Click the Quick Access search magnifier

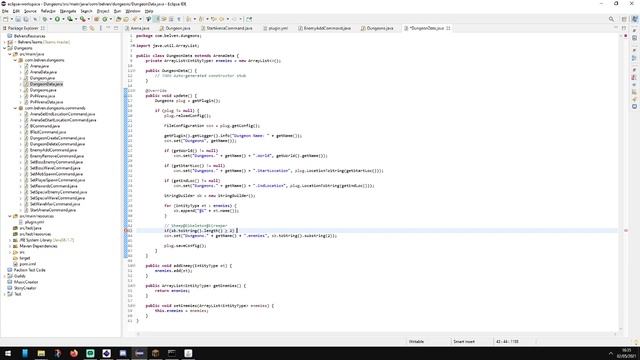point(611,19)
